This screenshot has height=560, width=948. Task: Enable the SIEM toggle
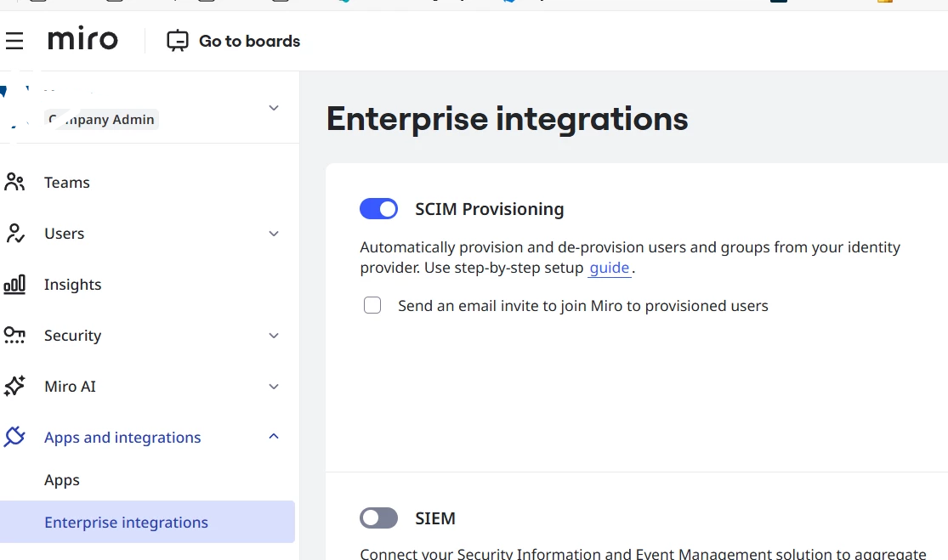pos(379,518)
